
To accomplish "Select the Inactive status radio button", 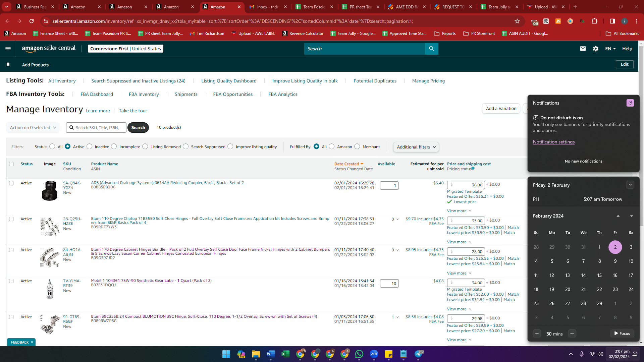I will tap(90, 146).
